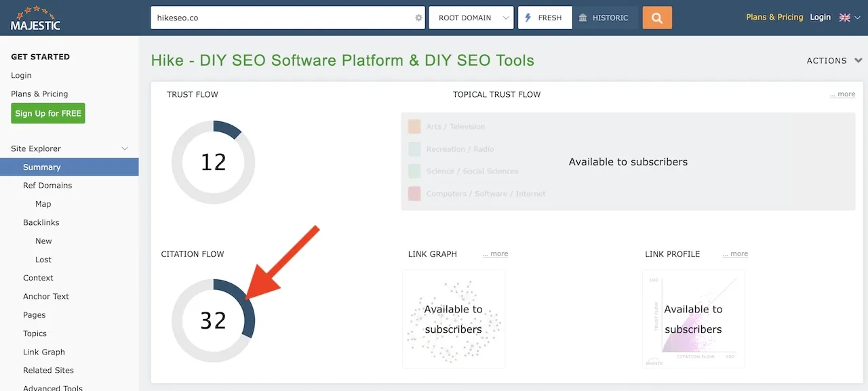Click the Topical Trust Flow more link
Image resolution: width=868 pixels, height=391 pixels.
(x=842, y=94)
